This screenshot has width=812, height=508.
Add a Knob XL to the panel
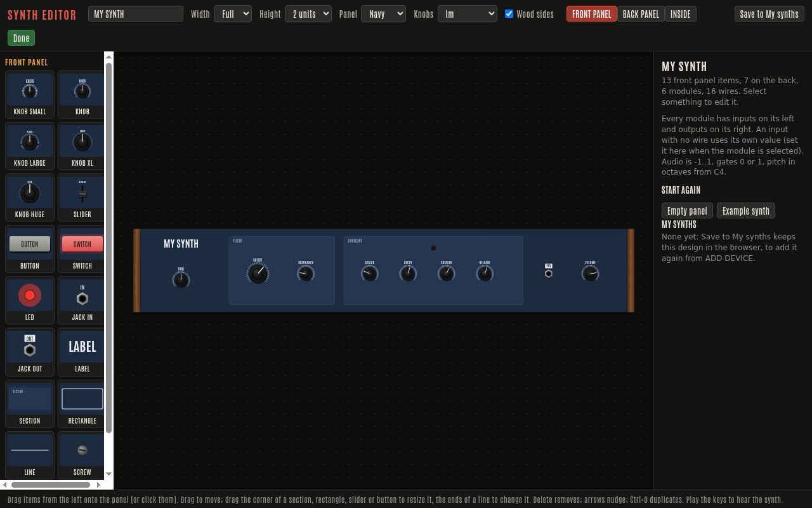pyautogui.click(x=82, y=146)
